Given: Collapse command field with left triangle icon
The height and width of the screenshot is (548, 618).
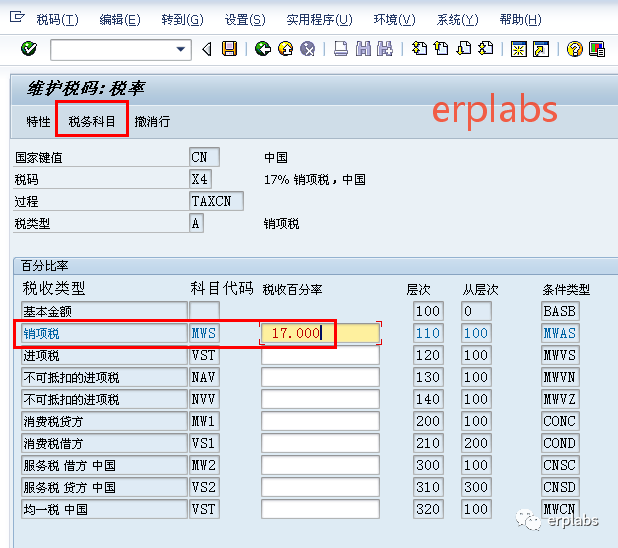Looking at the screenshot, I should 207,49.
